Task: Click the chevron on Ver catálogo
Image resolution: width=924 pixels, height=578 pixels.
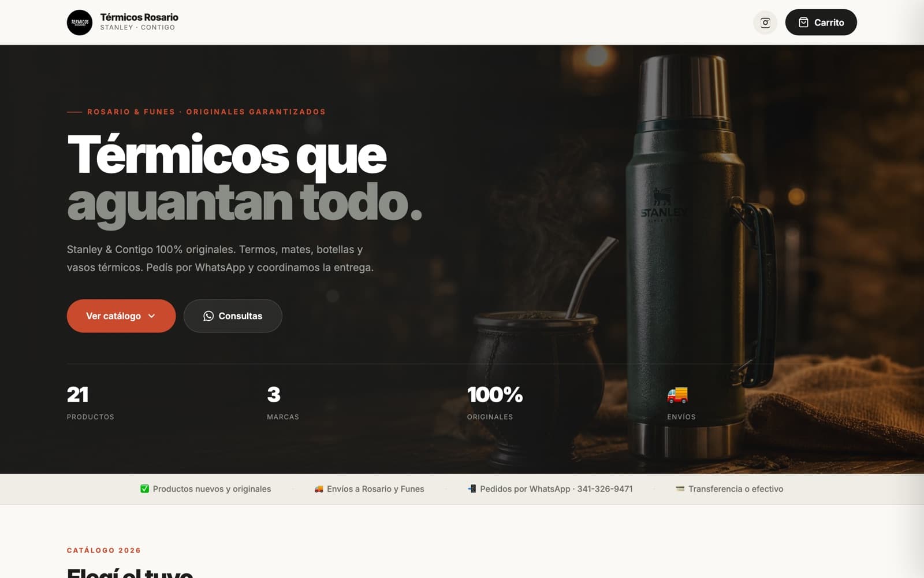Action: (x=152, y=316)
